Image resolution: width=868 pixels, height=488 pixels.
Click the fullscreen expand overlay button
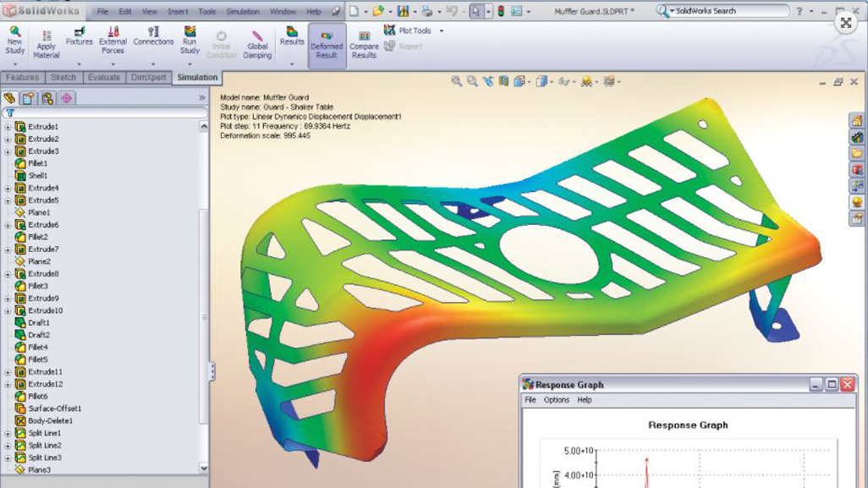click(846, 22)
